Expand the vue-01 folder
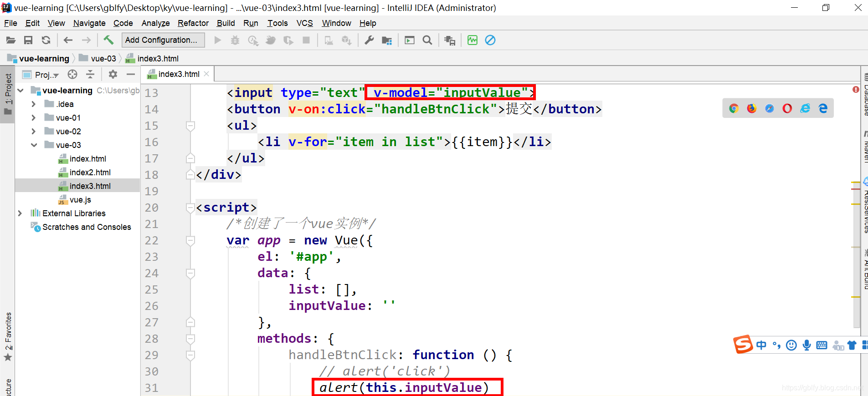 (x=33, y=118)
